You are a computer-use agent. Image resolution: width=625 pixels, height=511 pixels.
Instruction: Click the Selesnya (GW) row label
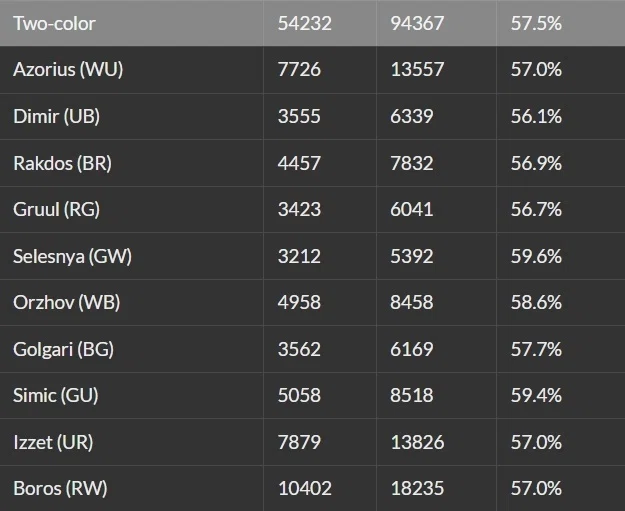click(73, 256)
